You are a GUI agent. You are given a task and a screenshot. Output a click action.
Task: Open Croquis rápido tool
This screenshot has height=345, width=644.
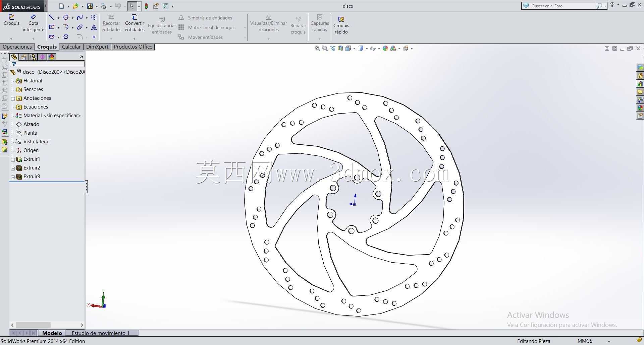341,25
